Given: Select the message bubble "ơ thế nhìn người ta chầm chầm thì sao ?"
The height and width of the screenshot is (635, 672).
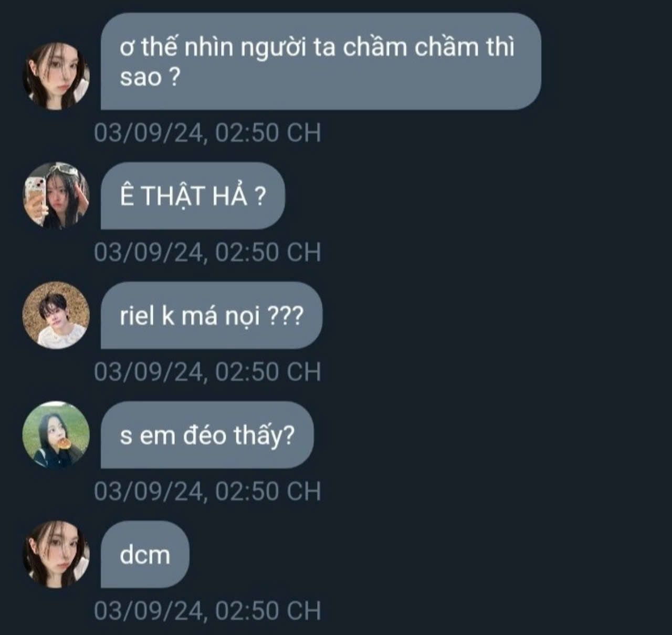Looking at the screenshot, I should coord(321,61).
